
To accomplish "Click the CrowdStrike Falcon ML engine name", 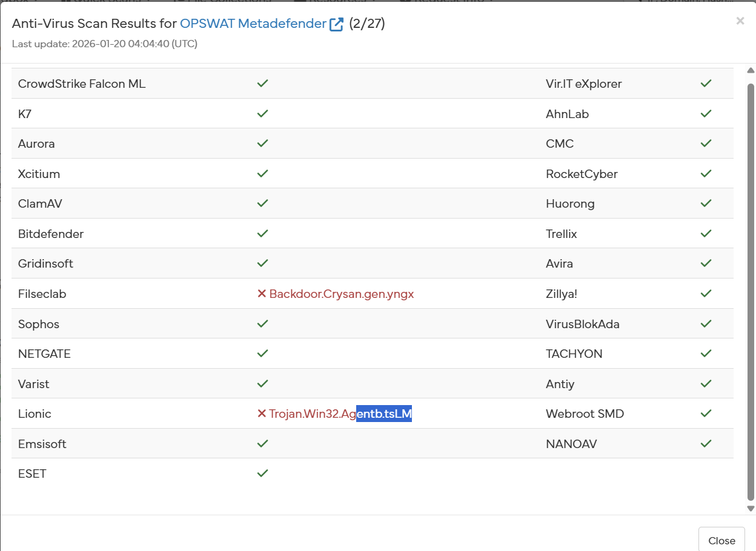I will click(x=82, y=84).
